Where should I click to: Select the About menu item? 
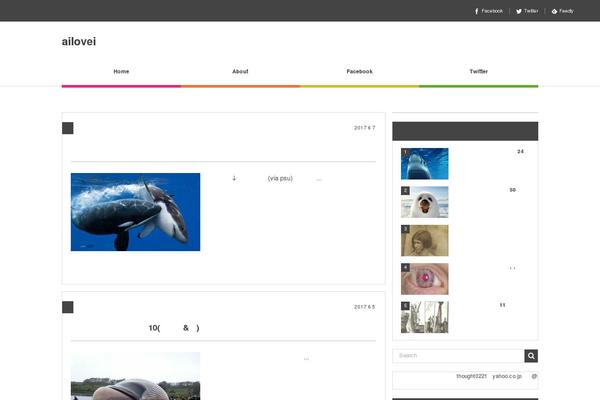(x=240, y=71)
